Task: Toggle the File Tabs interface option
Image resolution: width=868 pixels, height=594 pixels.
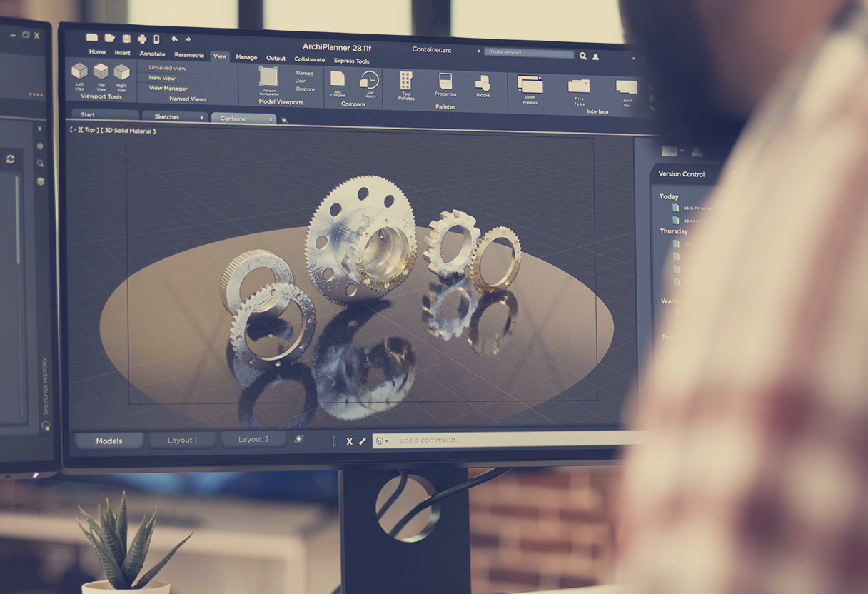Action: point(579,86)
